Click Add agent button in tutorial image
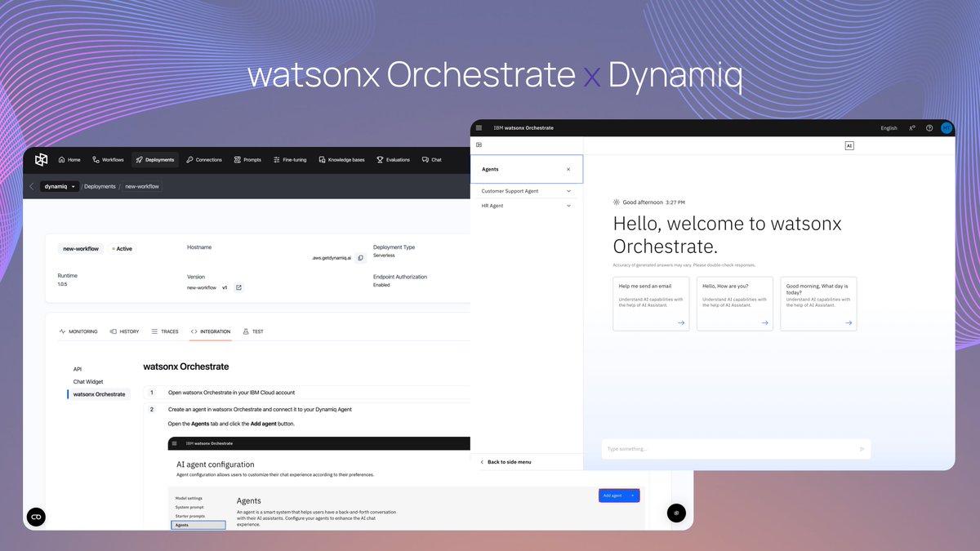 tap(619, 495)
